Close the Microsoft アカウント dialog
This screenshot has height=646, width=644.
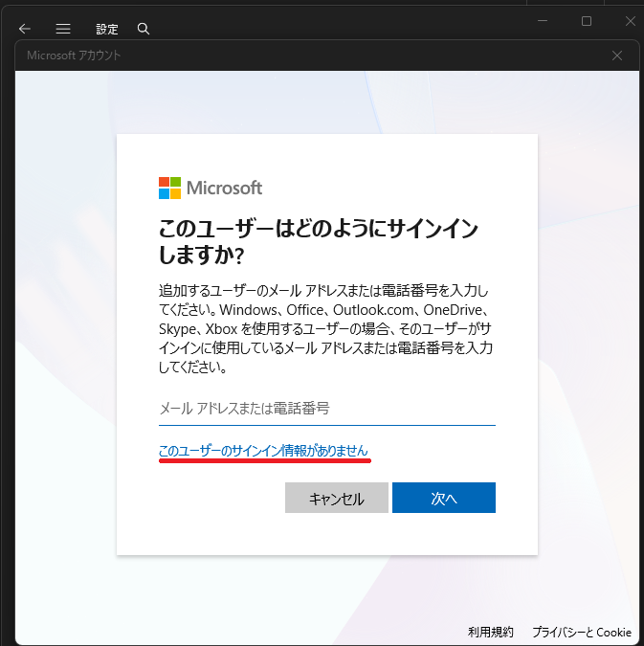pos(617,56)
